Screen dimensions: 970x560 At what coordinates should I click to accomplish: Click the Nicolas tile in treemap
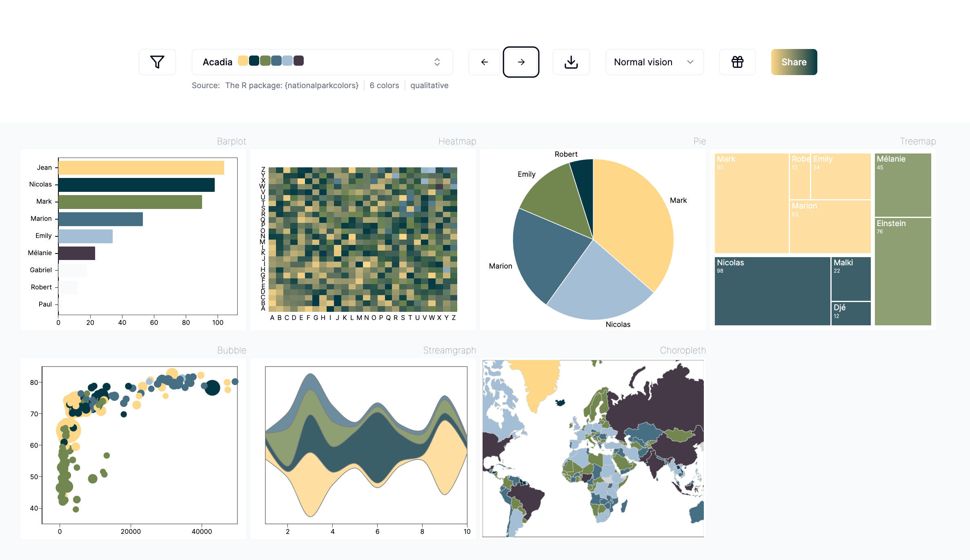pyautogui.click(x=772, y=294)
